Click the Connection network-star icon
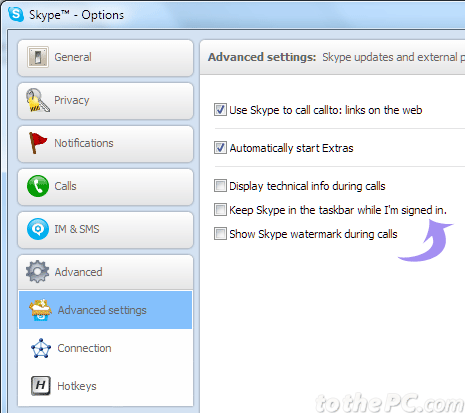 click(x=41, y=348)
